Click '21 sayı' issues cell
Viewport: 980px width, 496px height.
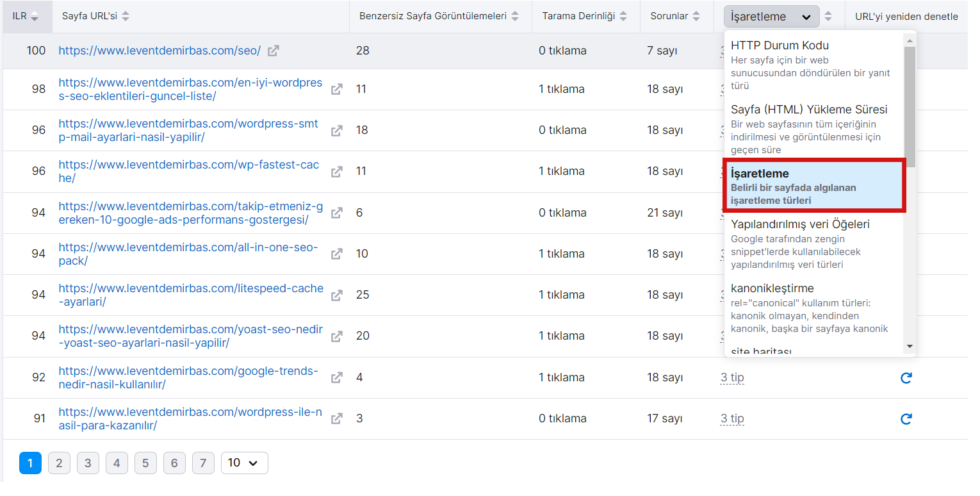665,213
